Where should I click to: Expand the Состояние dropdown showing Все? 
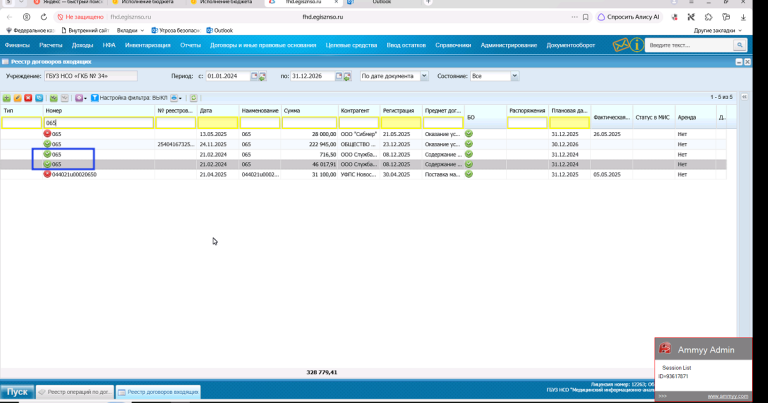pyautogui.click(x=514, y=76)
